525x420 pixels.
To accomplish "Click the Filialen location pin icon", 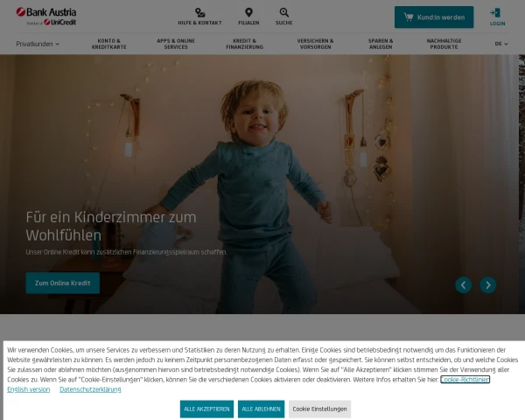I will click(248, 13).
